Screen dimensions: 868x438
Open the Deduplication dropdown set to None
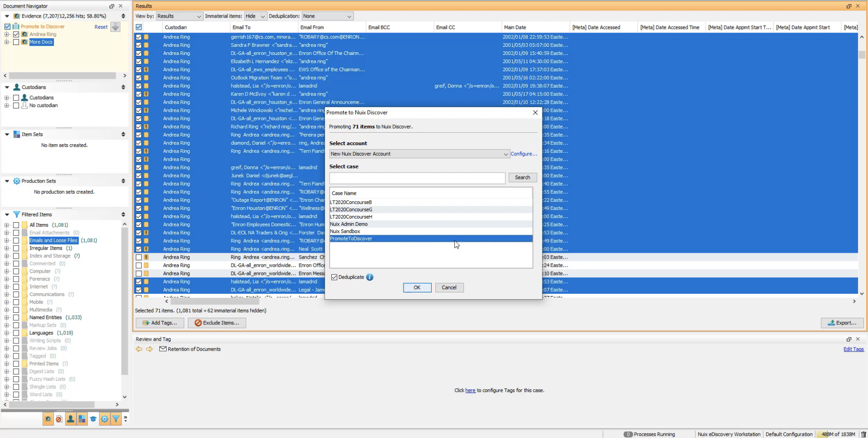(x=327, y=16)
